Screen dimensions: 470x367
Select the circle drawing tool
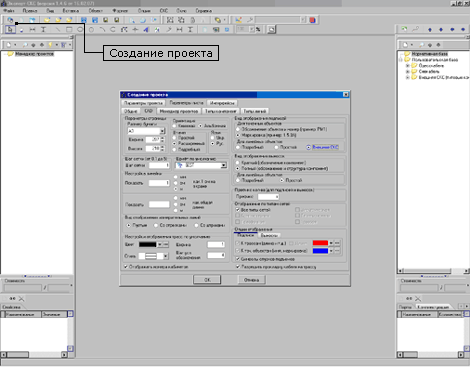91,29
